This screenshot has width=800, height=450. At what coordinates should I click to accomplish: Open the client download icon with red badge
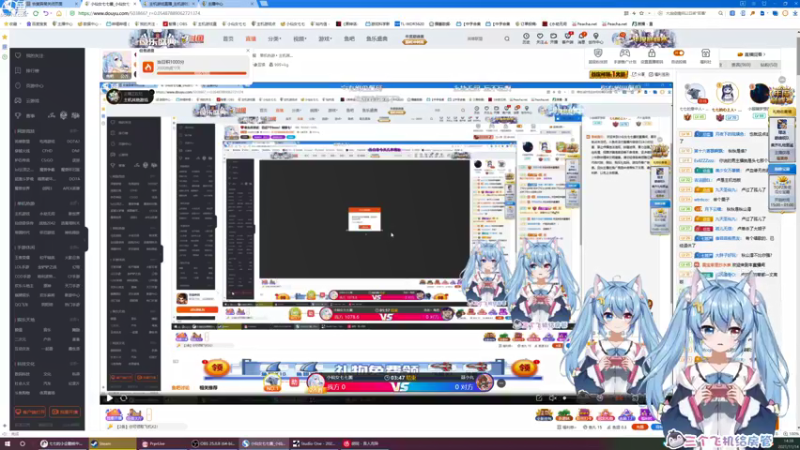[x=567, y=38]
